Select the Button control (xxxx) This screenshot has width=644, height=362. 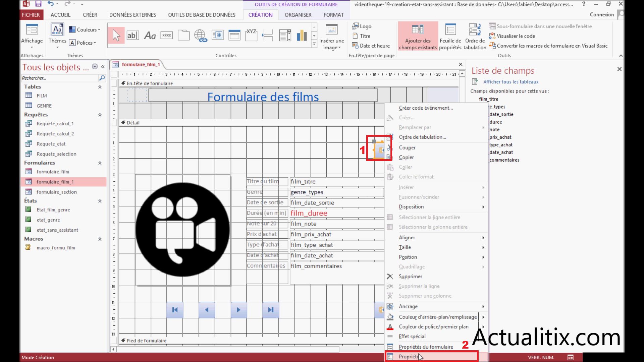pyautogui.click(x=167, y=35)
